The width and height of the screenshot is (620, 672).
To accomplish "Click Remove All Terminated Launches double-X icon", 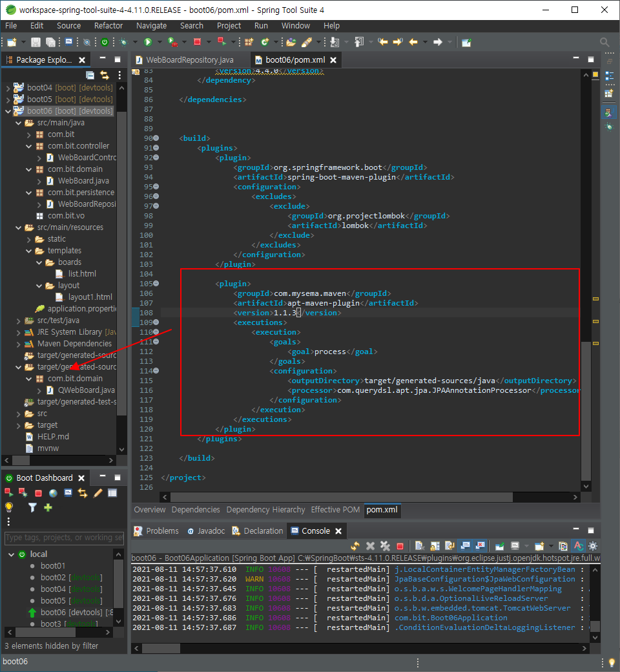I will 385,546.
